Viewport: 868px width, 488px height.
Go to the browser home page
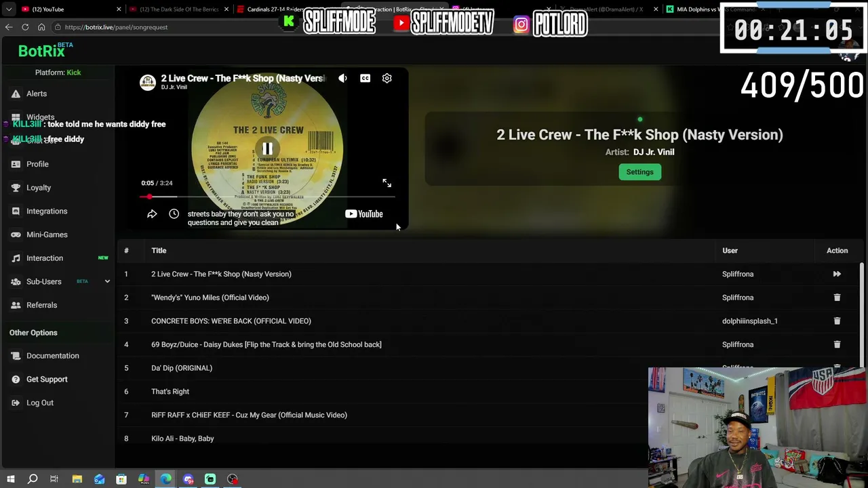[x=41, y=27]
